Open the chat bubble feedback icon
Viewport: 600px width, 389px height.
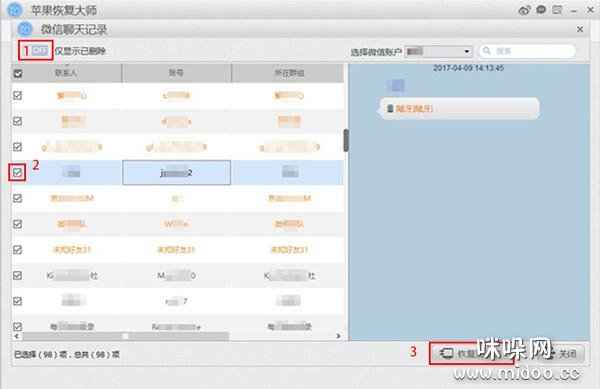pos(541,10)
